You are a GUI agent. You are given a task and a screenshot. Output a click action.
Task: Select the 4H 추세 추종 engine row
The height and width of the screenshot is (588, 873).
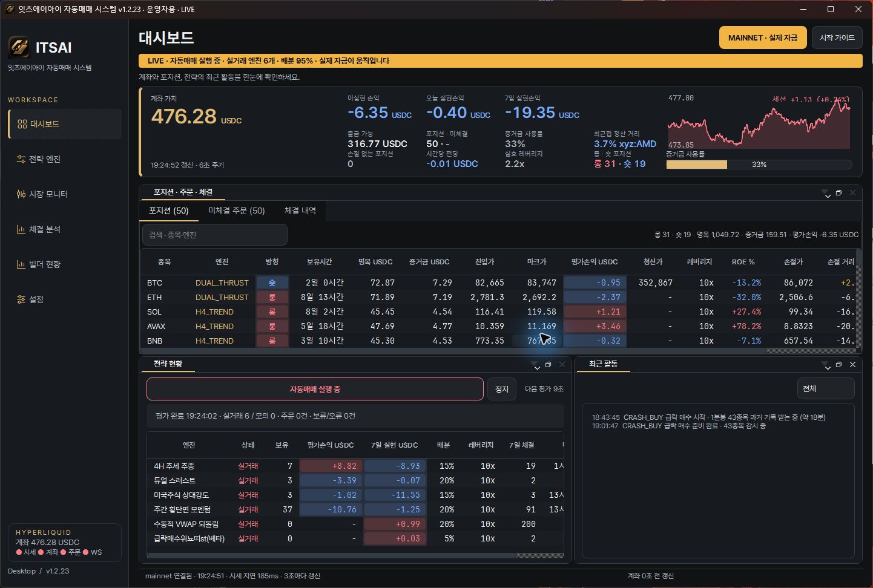coord(355,466)
